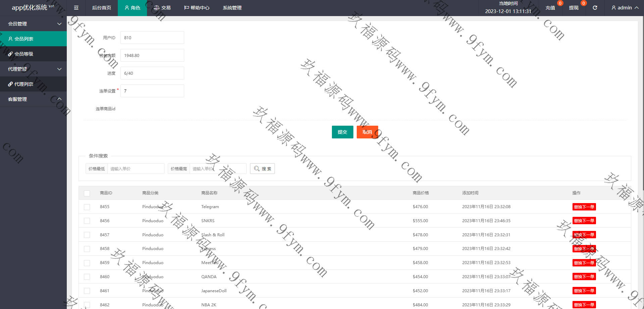Viewport: 644px width, 309px height.
Task: Switch to the 交易 top menu
Action: [x=162, y=8]
